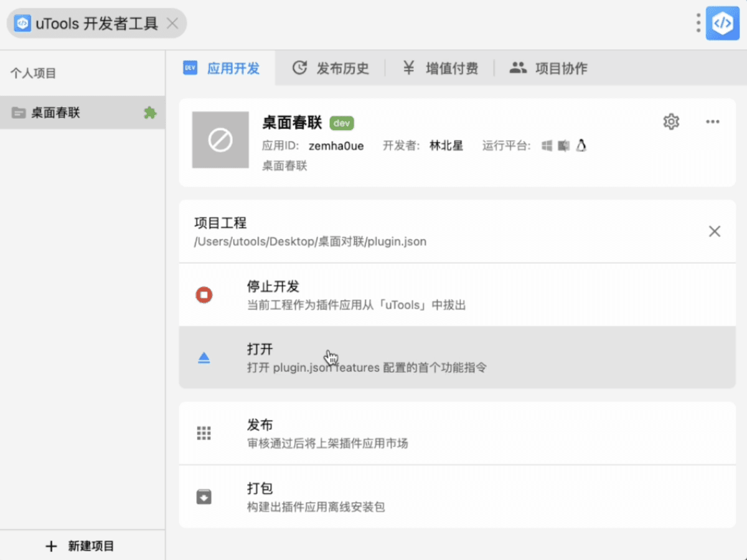
Task: Click the Windows platform icon
Action: click(x=547, y=146)
